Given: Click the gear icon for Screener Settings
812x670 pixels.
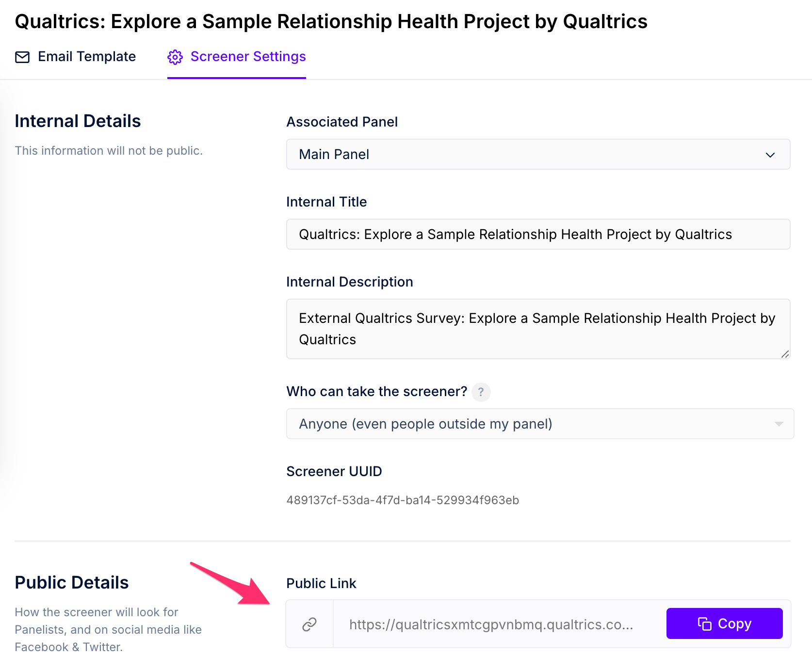Looking at the screenshot, I should (x=175, y=57).
